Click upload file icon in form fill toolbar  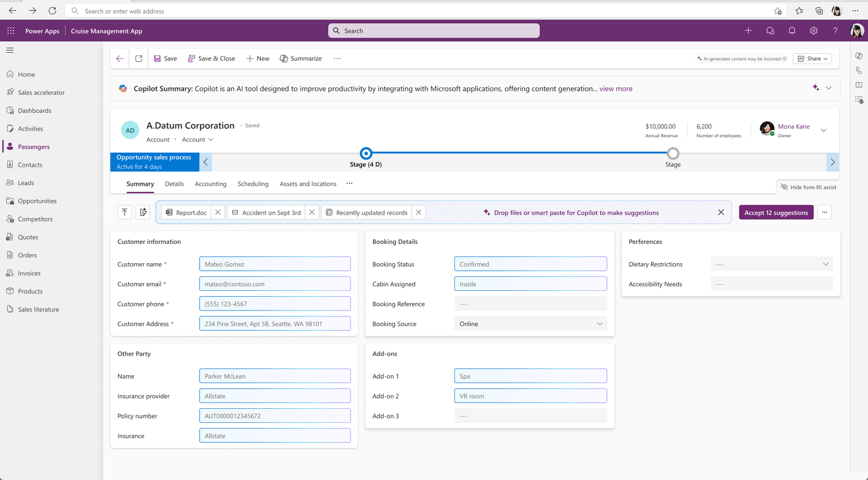coord(124,212)
